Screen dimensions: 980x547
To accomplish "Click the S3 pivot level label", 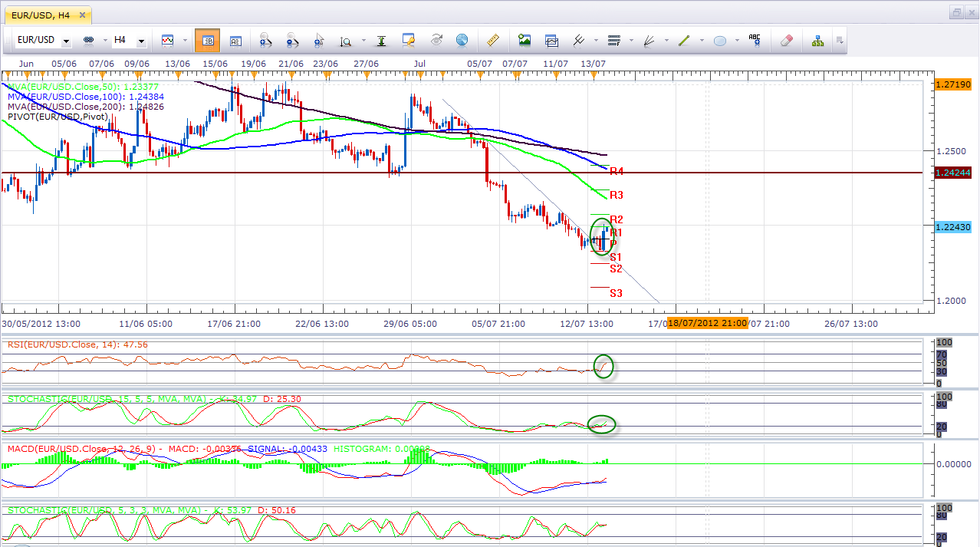I will (x=617, y=293).
